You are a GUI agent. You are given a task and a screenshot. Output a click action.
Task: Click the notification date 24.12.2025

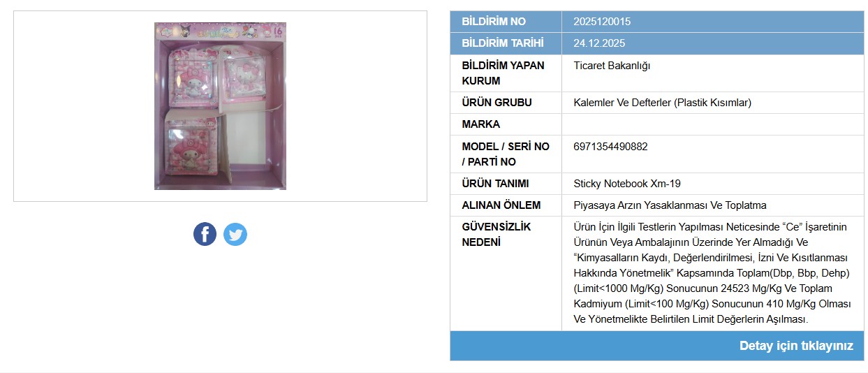click(599, 43)
